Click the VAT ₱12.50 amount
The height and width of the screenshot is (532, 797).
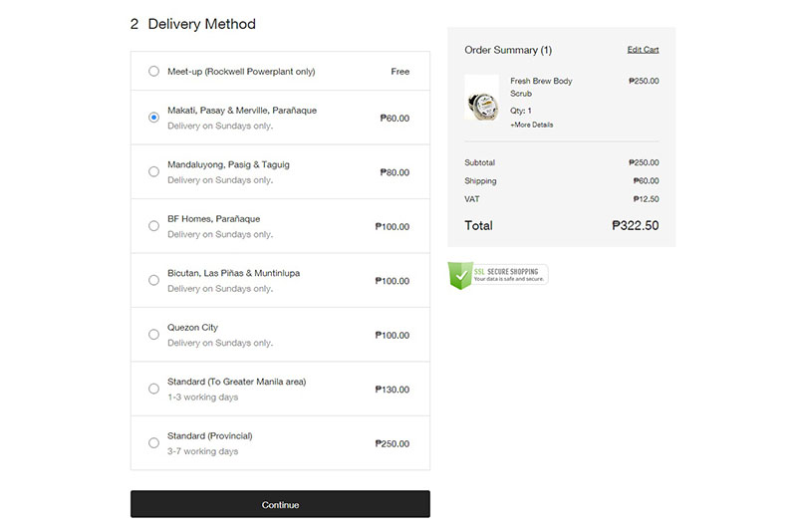tap(646, 199)
